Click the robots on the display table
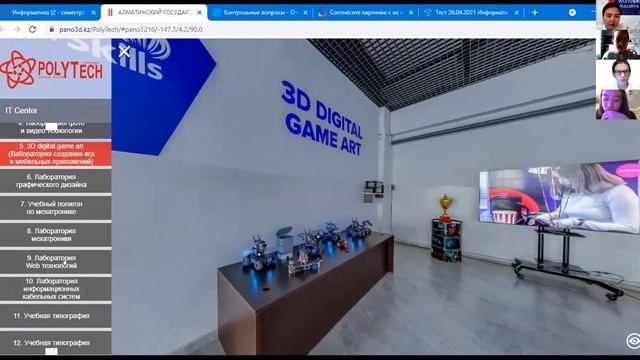 pyautogui.click(x=306, y=248)
